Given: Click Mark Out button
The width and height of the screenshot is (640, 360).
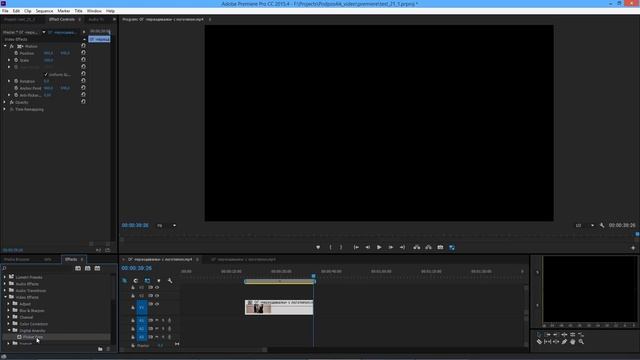Looking at the screenshot, I should (341, 247).
